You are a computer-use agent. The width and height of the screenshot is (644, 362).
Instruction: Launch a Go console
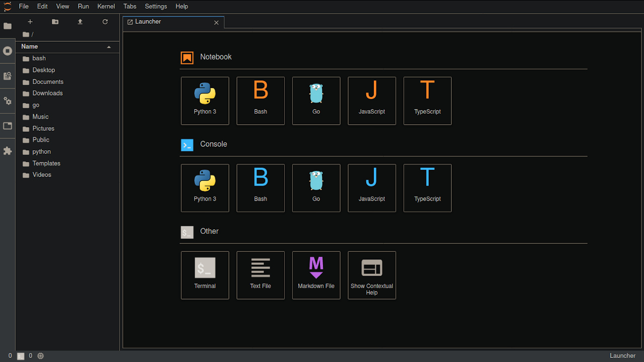tap(316, 188)
